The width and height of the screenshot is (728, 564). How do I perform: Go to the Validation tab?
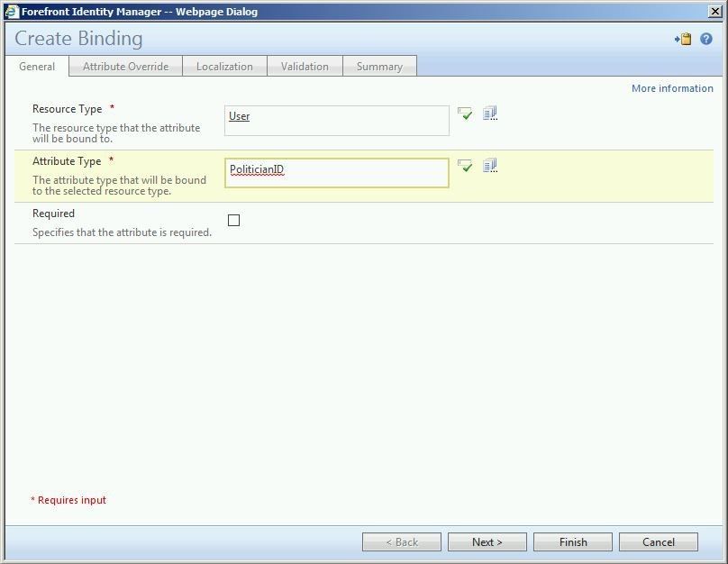[305, 67]
